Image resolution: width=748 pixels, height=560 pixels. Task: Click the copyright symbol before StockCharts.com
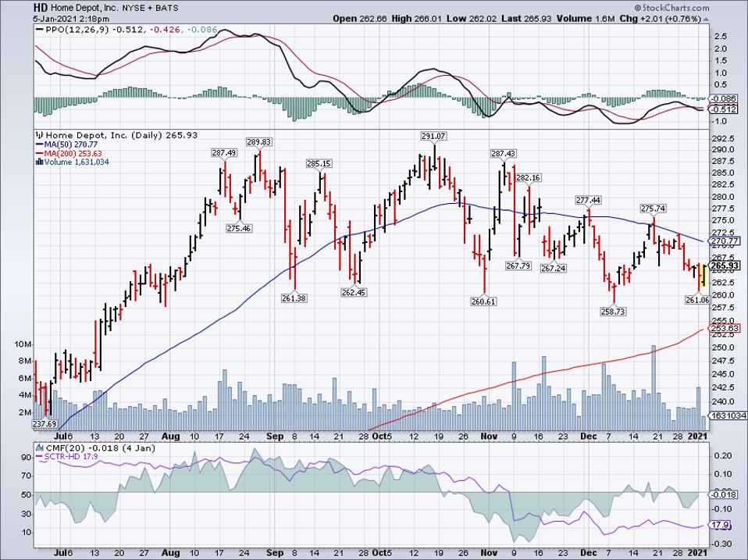[x=638, y=8]
